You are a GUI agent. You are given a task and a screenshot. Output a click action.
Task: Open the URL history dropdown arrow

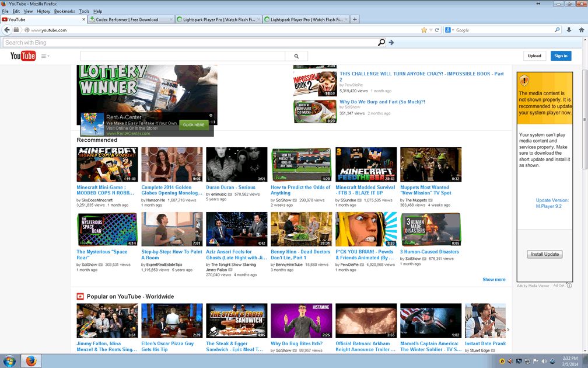coord(430,30)
